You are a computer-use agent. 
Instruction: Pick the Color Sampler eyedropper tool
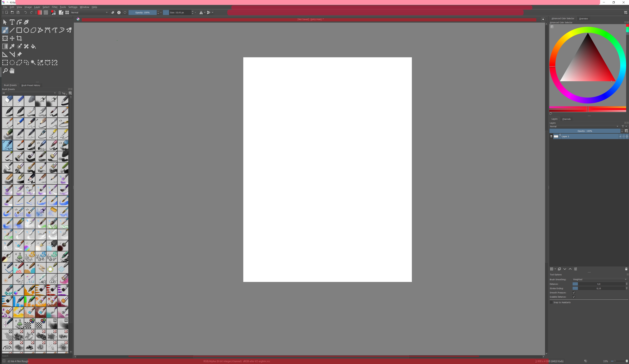click(12, 46)
